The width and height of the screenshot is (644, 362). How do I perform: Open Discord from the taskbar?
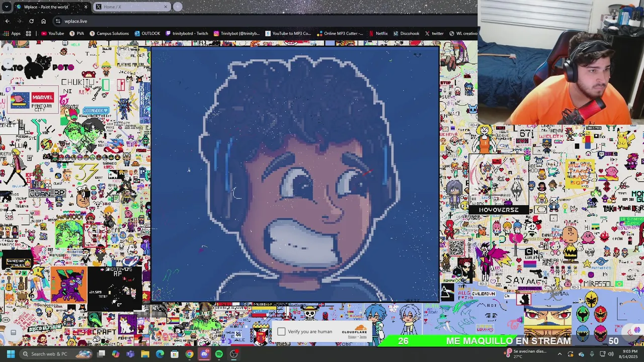pyautogui.click(x=204, y=354)
